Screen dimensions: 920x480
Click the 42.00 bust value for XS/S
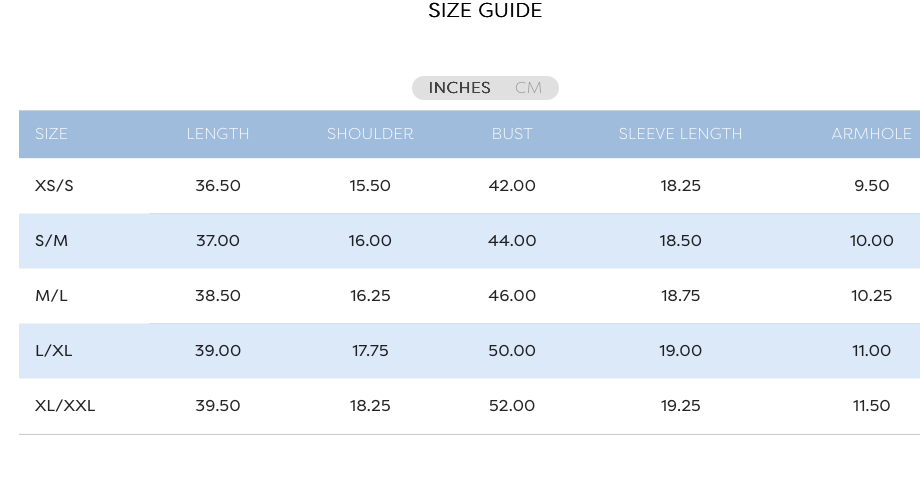512,186
